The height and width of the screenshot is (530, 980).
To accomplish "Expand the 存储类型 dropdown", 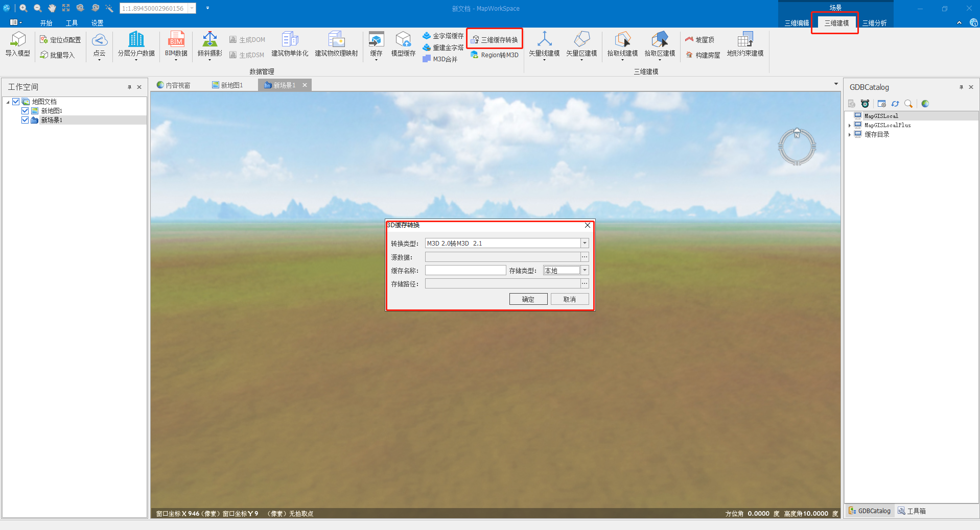I will (585, 271).
